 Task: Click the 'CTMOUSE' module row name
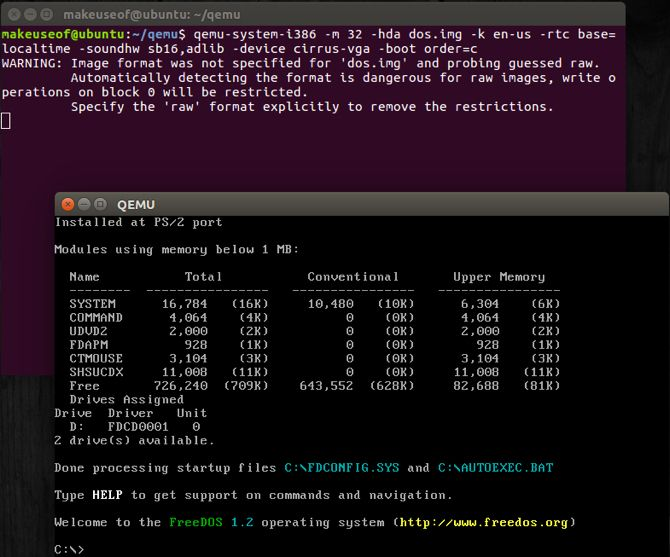pos(96,358)
